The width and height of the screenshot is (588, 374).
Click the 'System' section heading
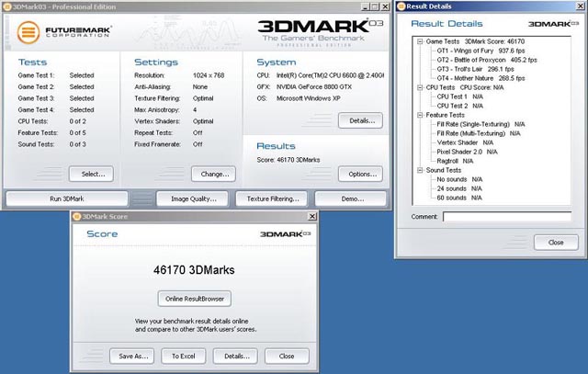point(277,62)
